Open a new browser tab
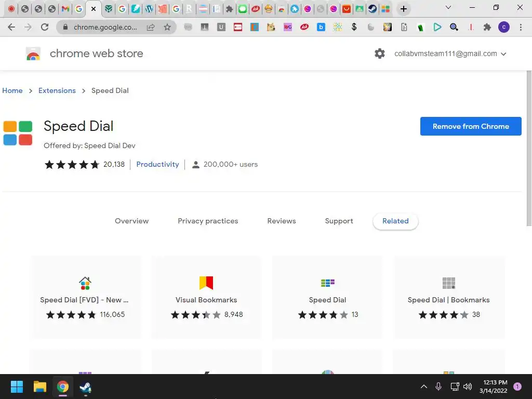The width and height of the screenshot is (532, 399). (x=403, y=9)
